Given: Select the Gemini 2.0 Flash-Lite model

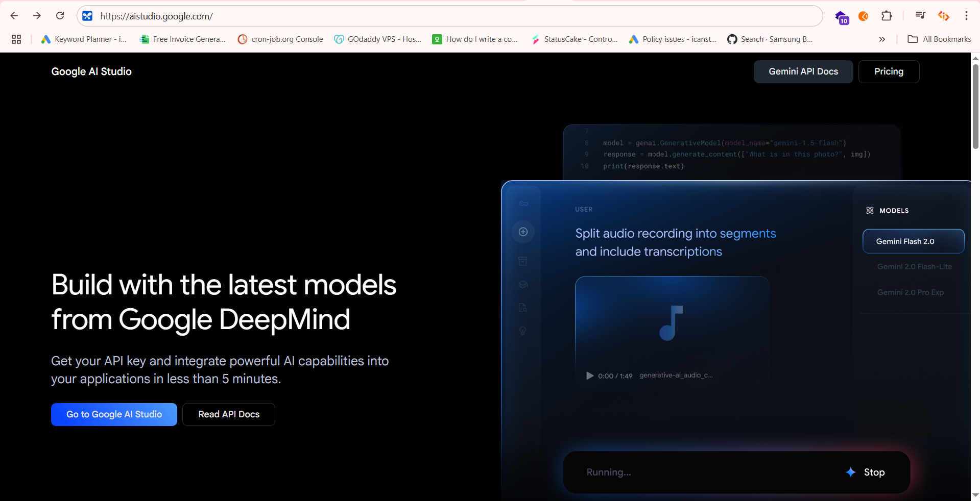Looking at the screenshot, I should (914, 266).
